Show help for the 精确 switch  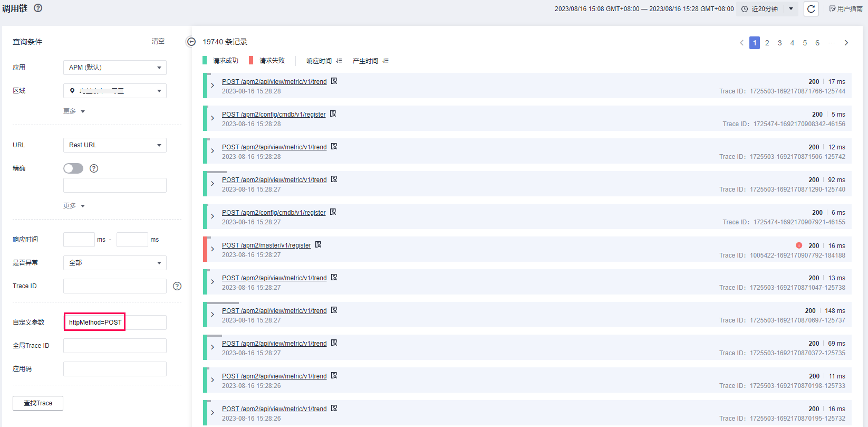94,168
